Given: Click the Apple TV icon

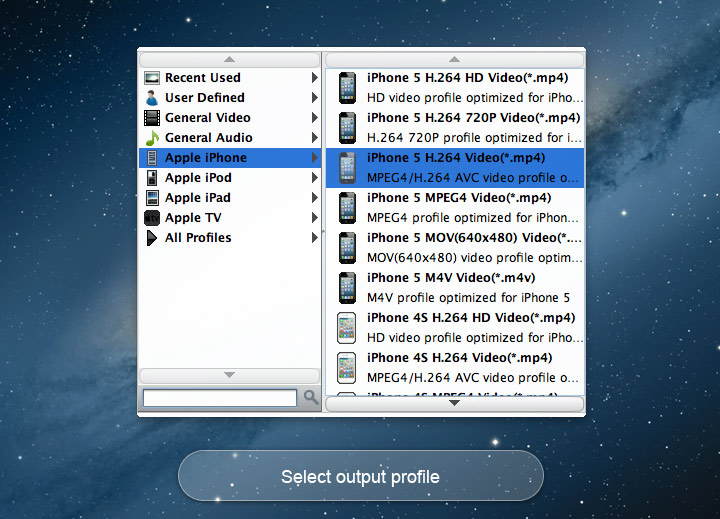Looking at the screenshot, I should pyautogui.click(x=152, y=218).
